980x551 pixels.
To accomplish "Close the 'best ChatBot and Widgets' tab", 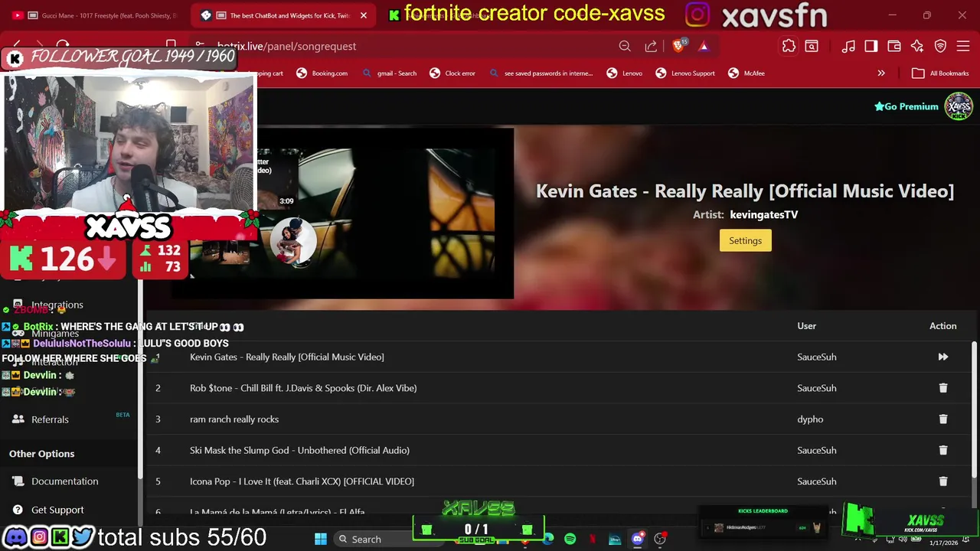I will tap(364, 15).
